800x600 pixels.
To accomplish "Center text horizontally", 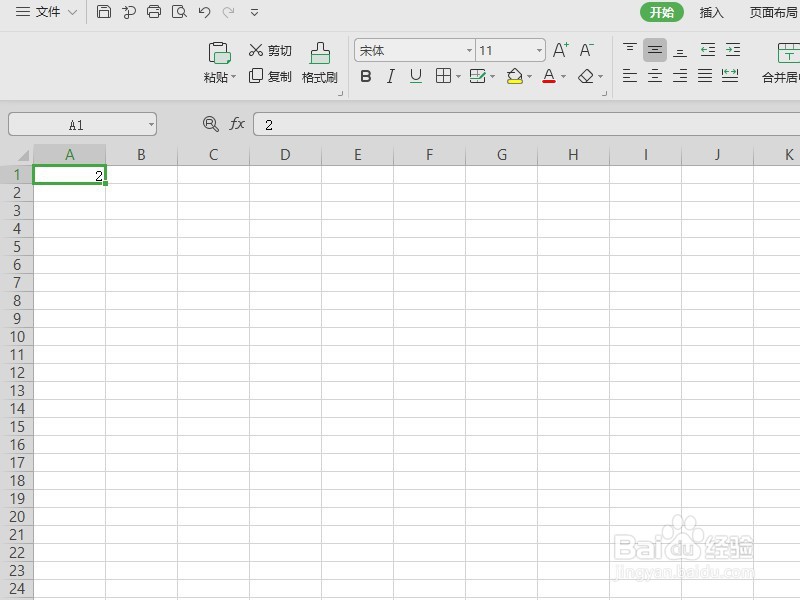I will click(655, 76).
